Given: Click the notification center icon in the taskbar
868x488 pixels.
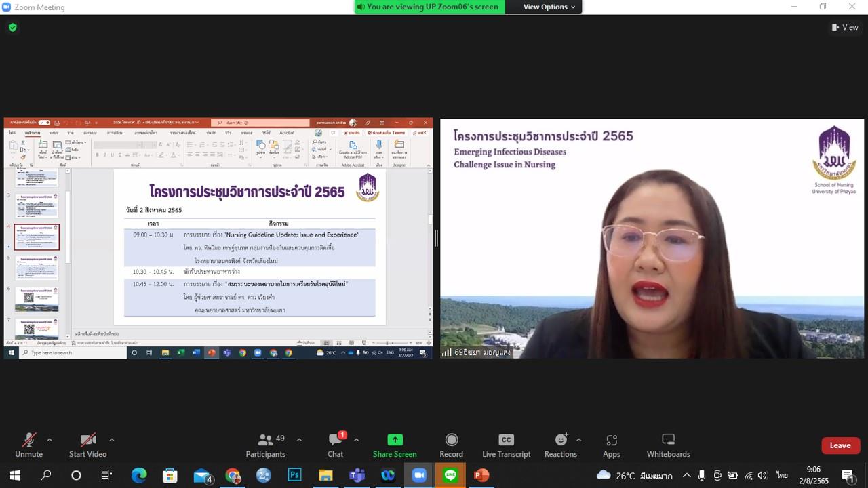Looking at the screenshot, I should pos(847,475).
